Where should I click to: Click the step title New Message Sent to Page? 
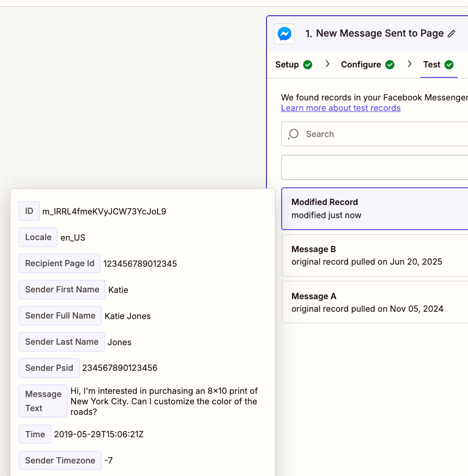click(x=380, y=33)
